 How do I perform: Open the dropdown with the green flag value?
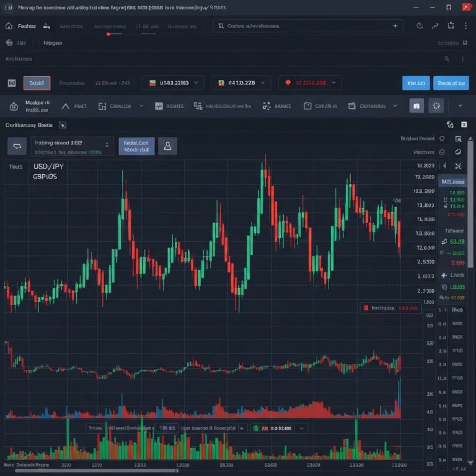click(x=240, y=82)
